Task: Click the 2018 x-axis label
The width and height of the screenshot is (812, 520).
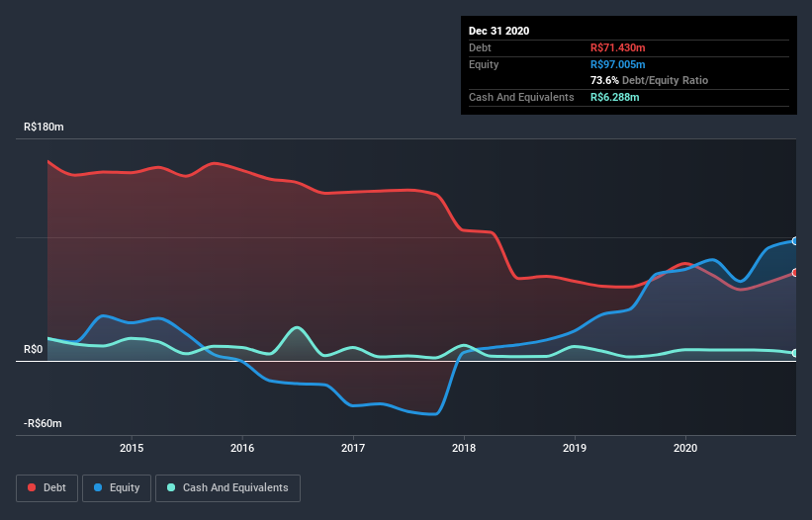Action: click(x=464, y=448)
